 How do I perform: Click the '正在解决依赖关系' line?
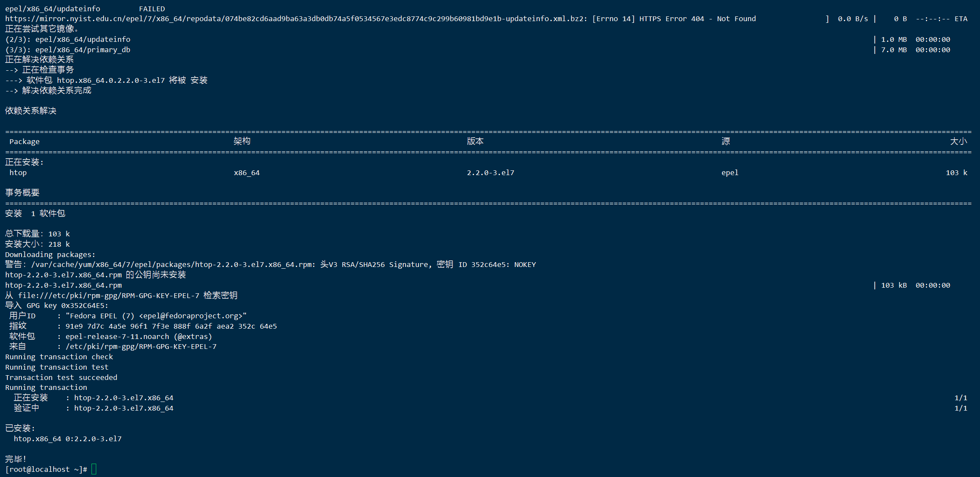(40, 60)
